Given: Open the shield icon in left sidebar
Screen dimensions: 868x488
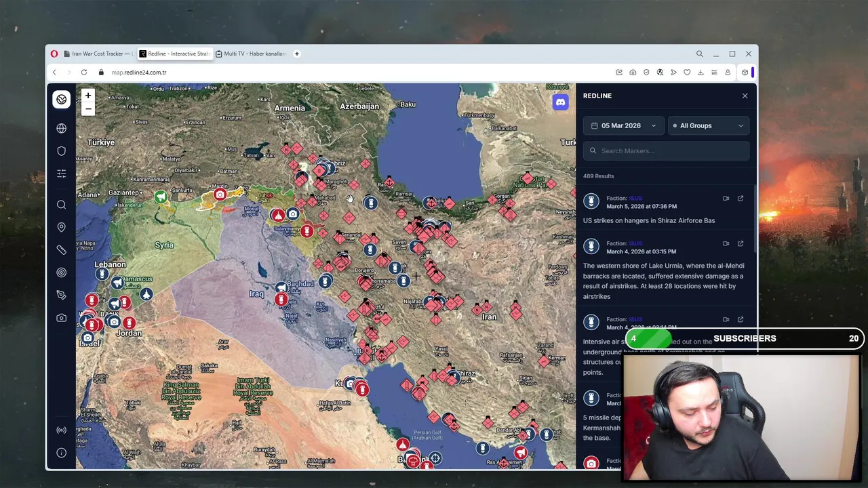Looking at the screenshot, I should coord(61,150).
